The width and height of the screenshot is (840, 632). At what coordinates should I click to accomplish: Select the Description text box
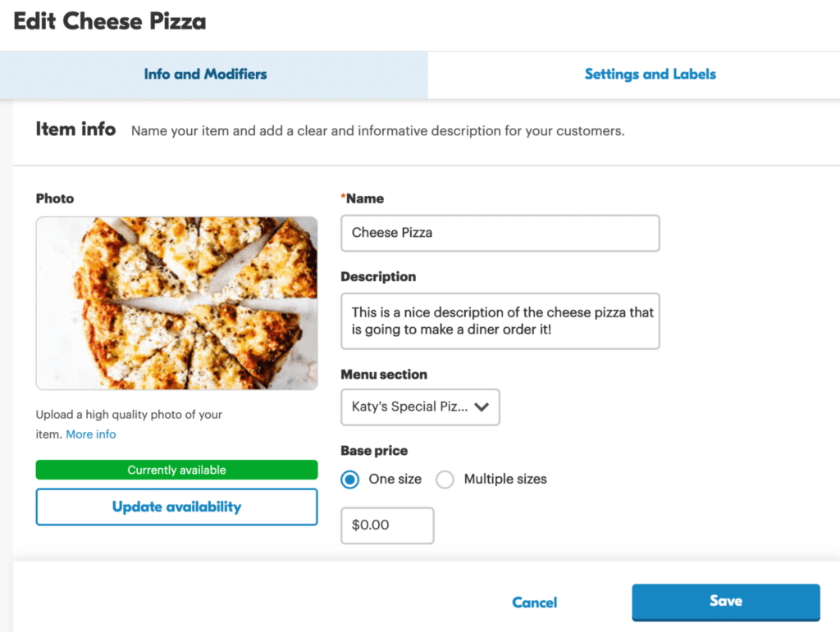point(500,321)
